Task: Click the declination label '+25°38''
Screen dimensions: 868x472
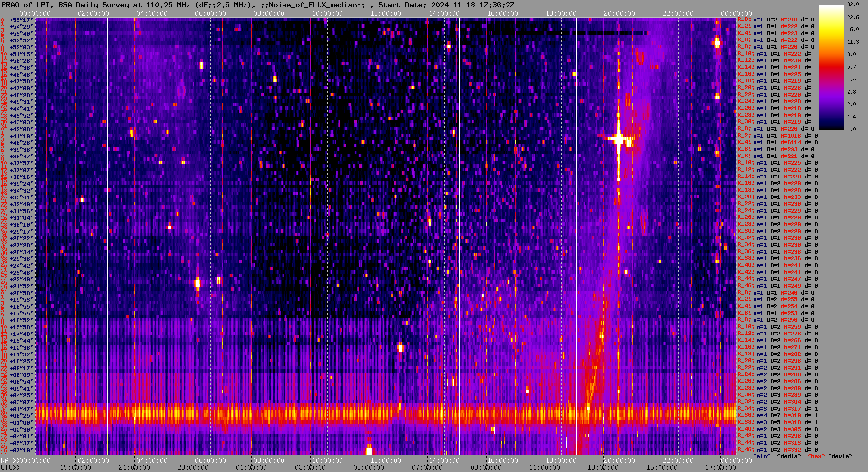Action: (x=21, y=258)
